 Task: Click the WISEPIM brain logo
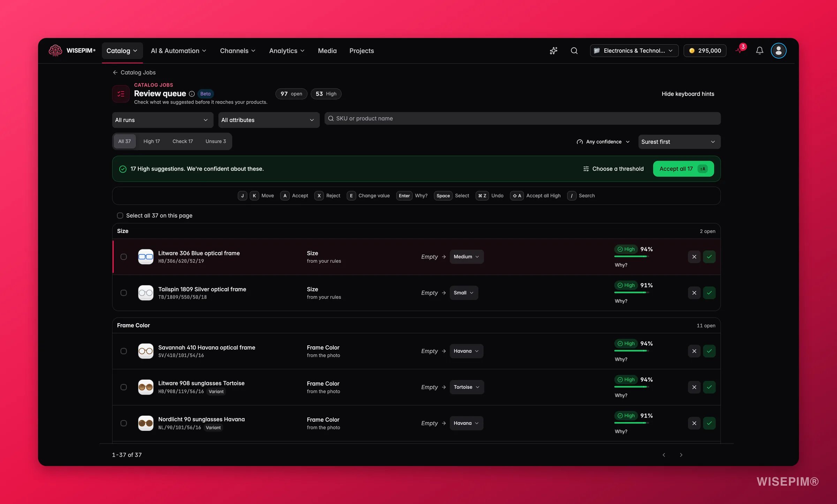(x=55, y=51)
